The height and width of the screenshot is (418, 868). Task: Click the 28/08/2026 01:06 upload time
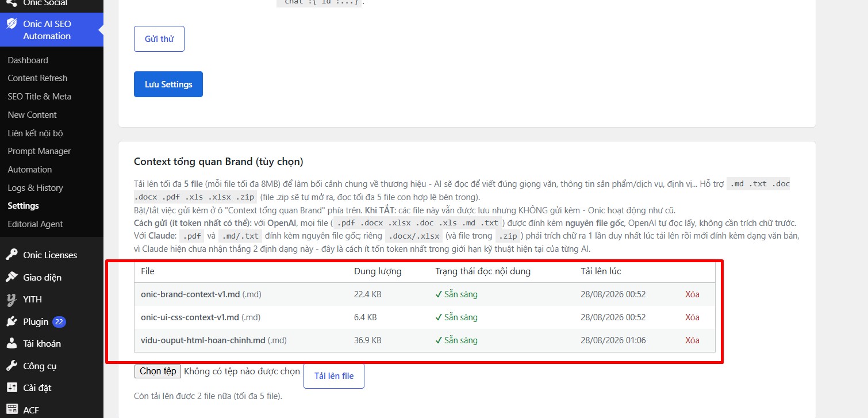[x=613, y=340]
